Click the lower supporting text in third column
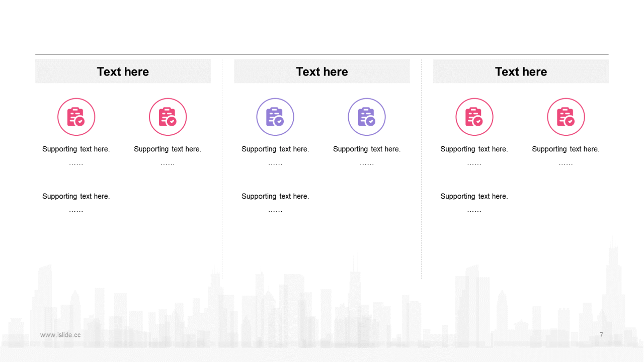This screenshot has width=644, height=362. tap(474, 197)
